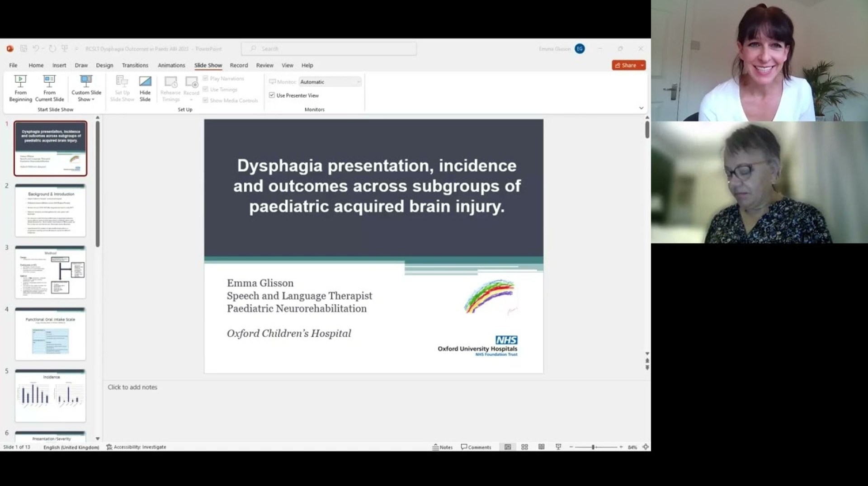Toggle Play Narrations checkbox

pyautogui.click(x=223, y=79)
